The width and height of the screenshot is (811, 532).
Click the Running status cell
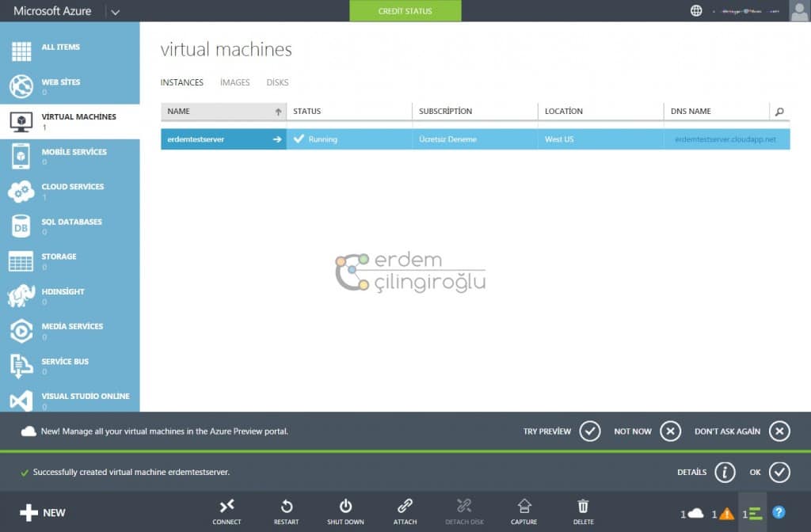tap(349, 139)
